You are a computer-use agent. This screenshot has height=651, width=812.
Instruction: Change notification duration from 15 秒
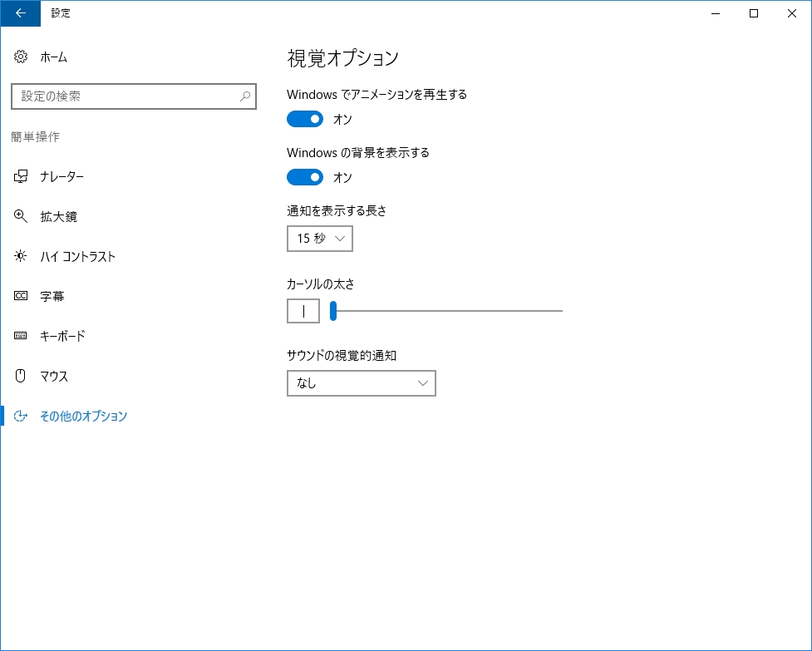tap(319, 239)
